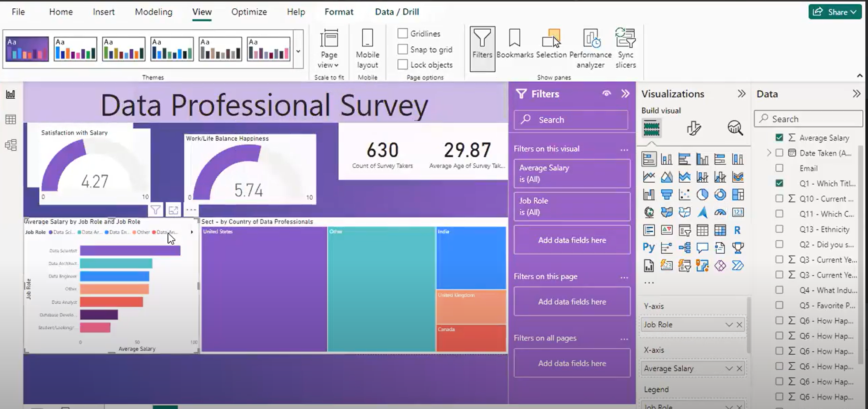Screen dimensions: 868x409
Task: Check the Email field checkbox
Action: [x=779, y=168]
